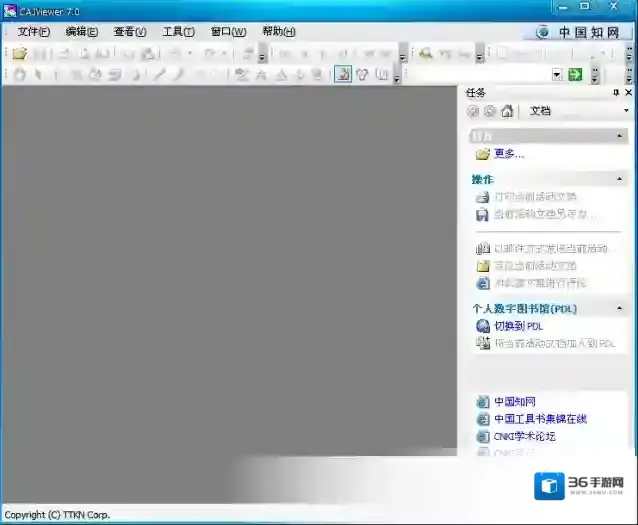This screenshot has height=525, width=638.
Task: Click the highlighted tool icon in third toolbar
Action: 342,74
